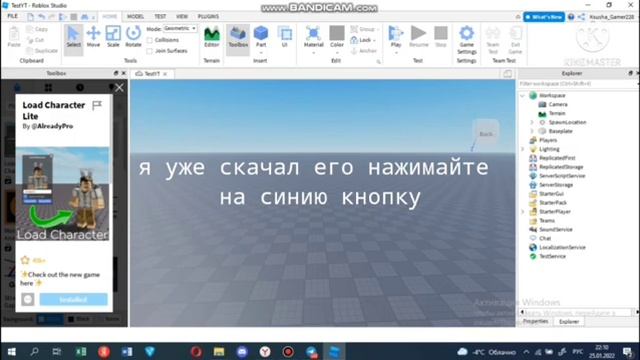640x360 pixels.
Task: Activate the Scale tool
Action: coord(113,37)
